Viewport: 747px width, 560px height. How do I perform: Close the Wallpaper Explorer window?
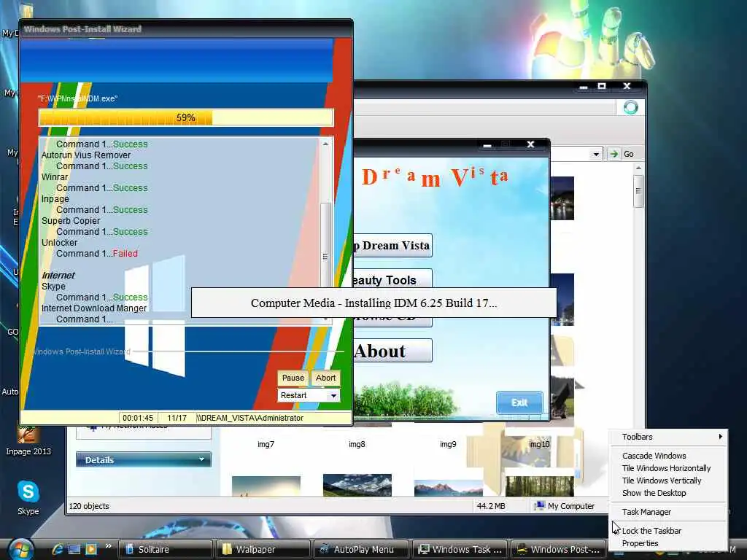point(627,86)
